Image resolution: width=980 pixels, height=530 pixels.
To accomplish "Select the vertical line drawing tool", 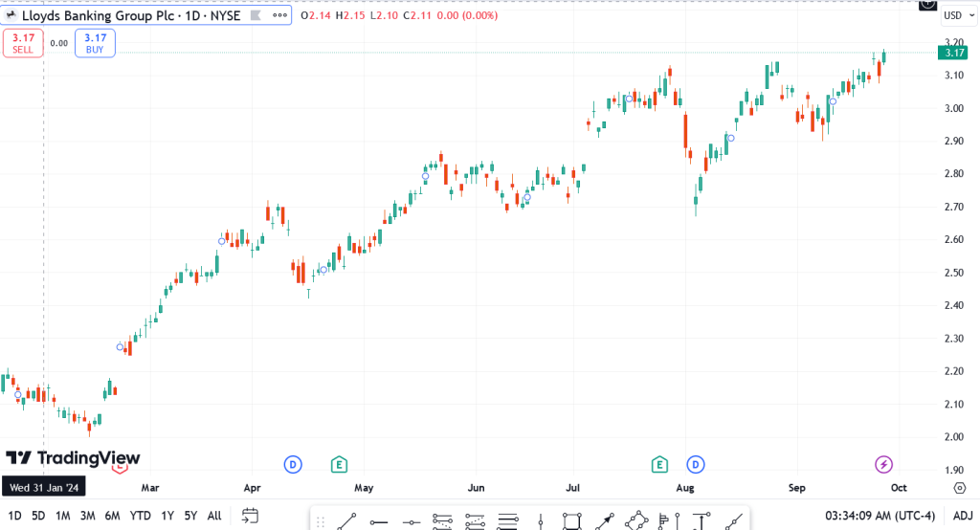I will point(541,520).
